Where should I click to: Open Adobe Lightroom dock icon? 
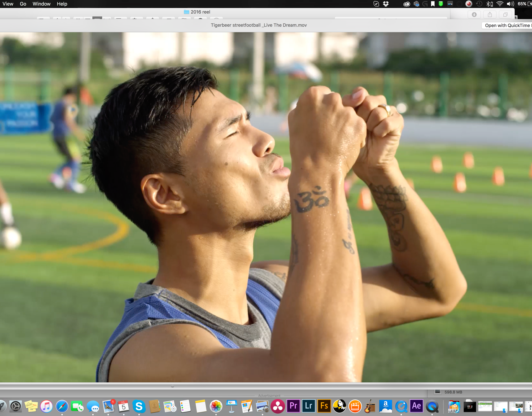[309, 406]
